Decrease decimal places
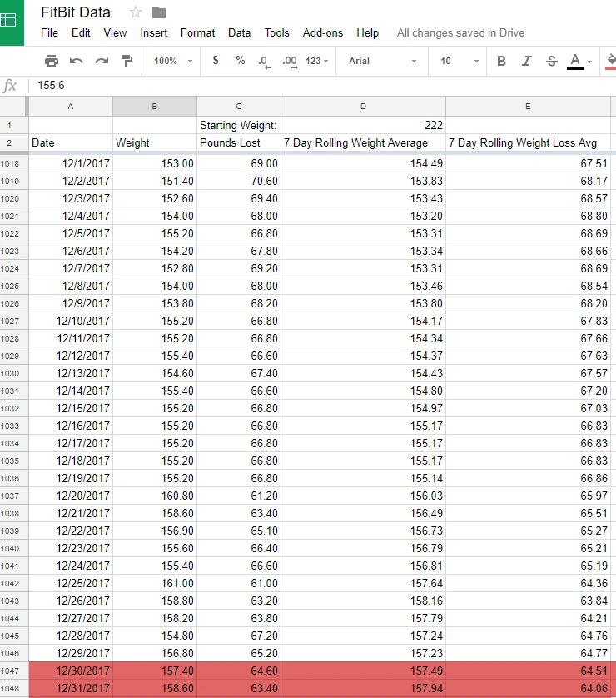This screenshot has height=698, width=616. (265, 62)
